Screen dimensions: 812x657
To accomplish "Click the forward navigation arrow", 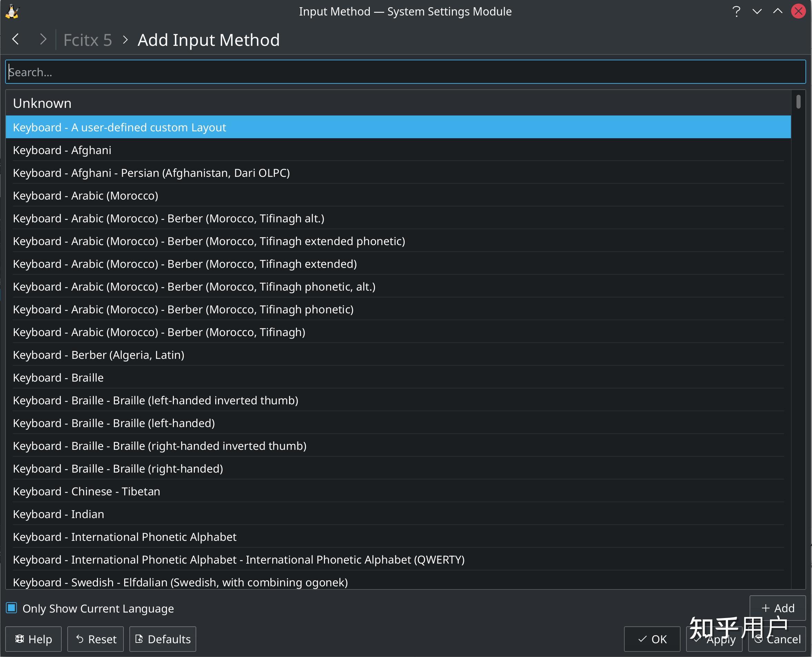I will 43,39.
